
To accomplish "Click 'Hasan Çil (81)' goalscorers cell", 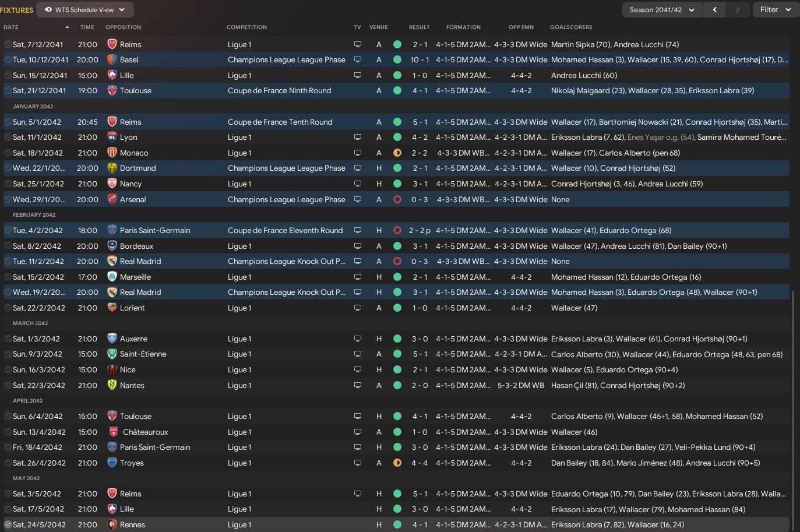I will 618,385.
